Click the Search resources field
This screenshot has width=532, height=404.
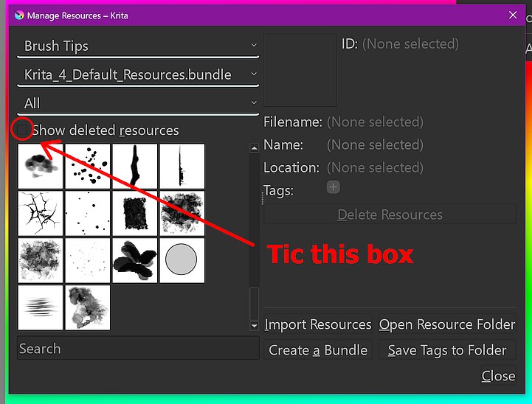[138, 348]
